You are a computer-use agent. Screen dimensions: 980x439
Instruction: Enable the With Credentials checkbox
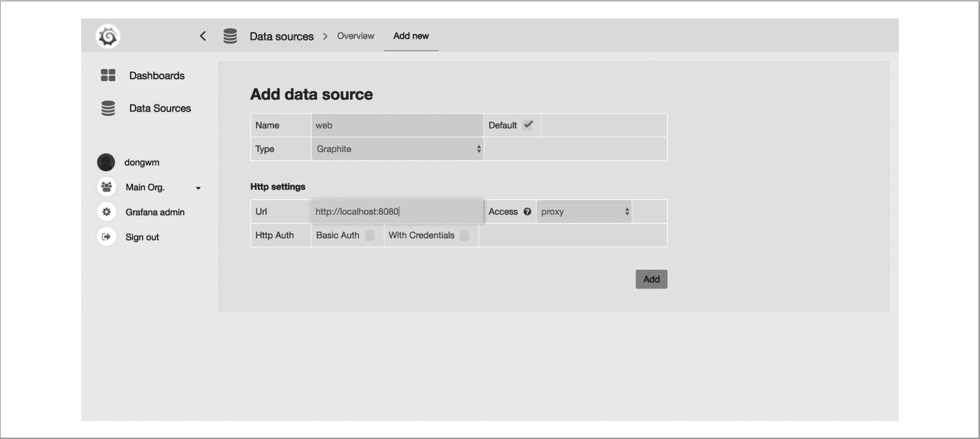click(465, 236)
